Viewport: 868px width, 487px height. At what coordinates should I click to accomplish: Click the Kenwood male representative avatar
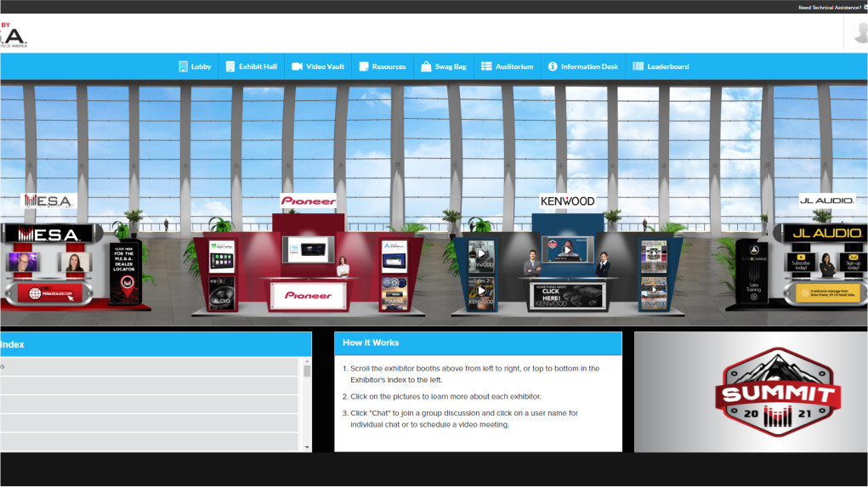tap(532, 263)
